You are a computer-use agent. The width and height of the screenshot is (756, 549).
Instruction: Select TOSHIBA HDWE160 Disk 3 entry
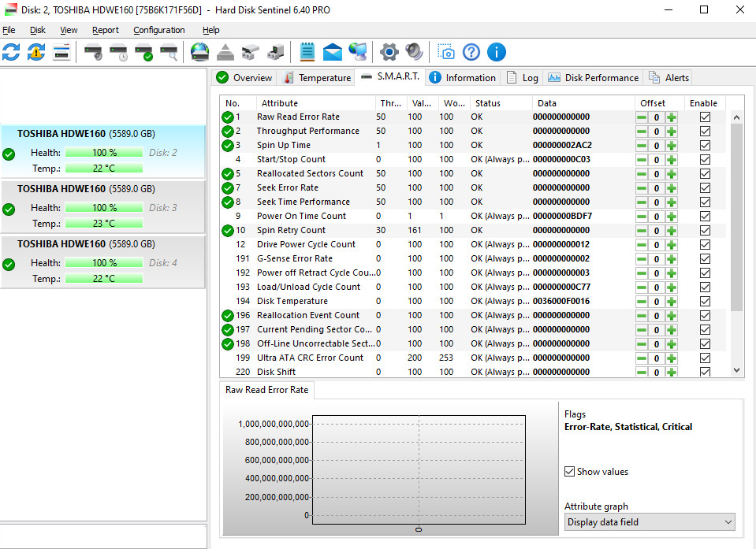(102, 206)
